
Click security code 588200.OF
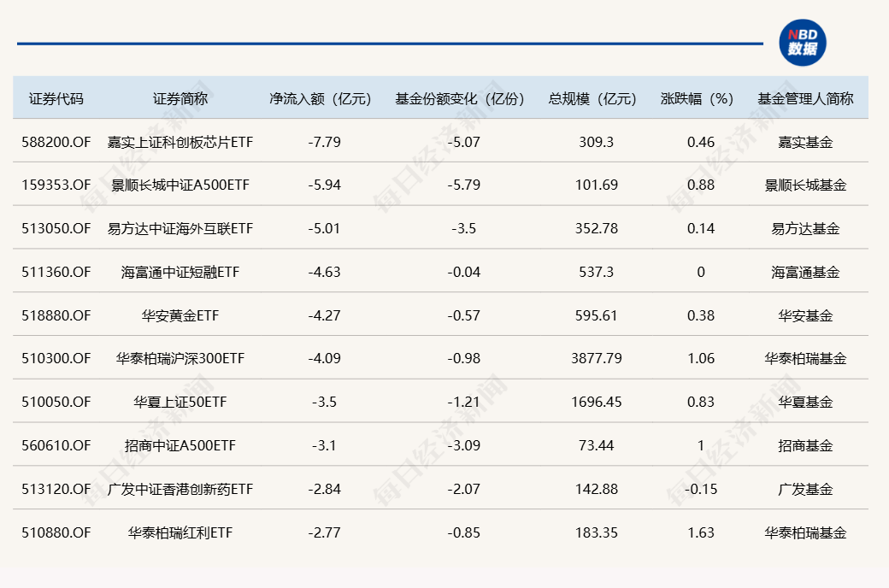56,142
